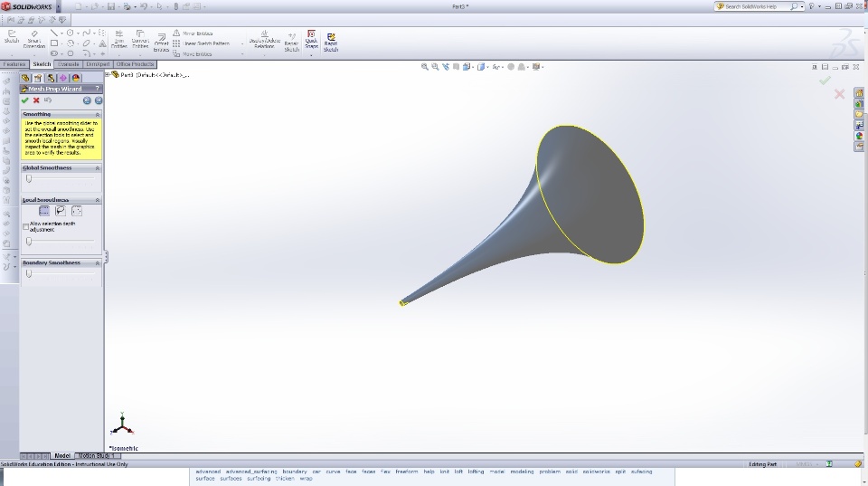Image resolution: width=868 pixels, height=486 pixels.
Task: Click Mirror Entities in the ribbon
Action: 193,33
